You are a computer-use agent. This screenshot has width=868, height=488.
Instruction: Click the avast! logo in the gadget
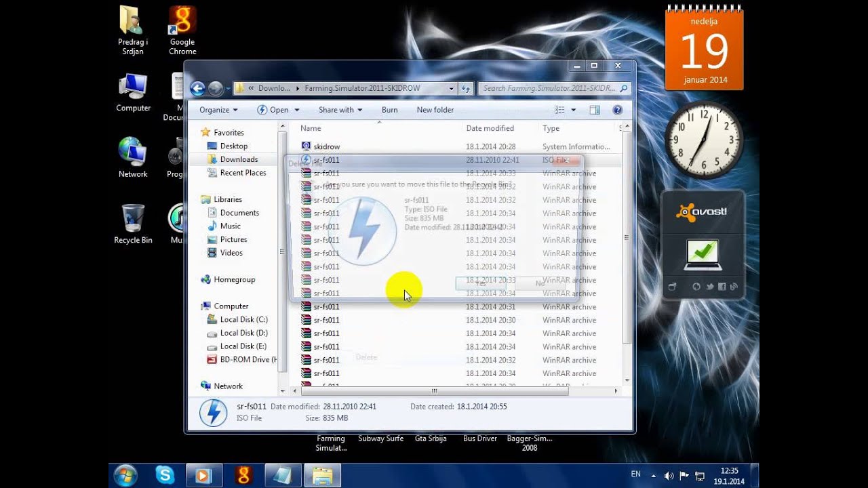[x=702, y=212]
